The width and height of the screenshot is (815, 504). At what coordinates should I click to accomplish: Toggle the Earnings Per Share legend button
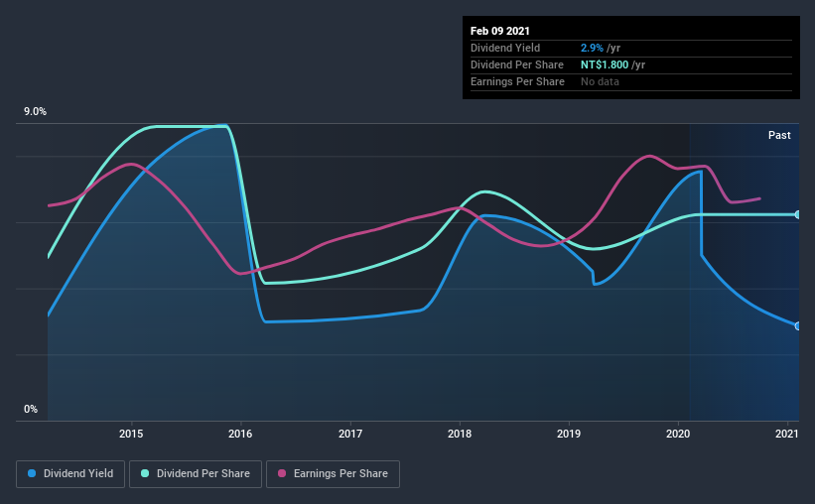333,474
